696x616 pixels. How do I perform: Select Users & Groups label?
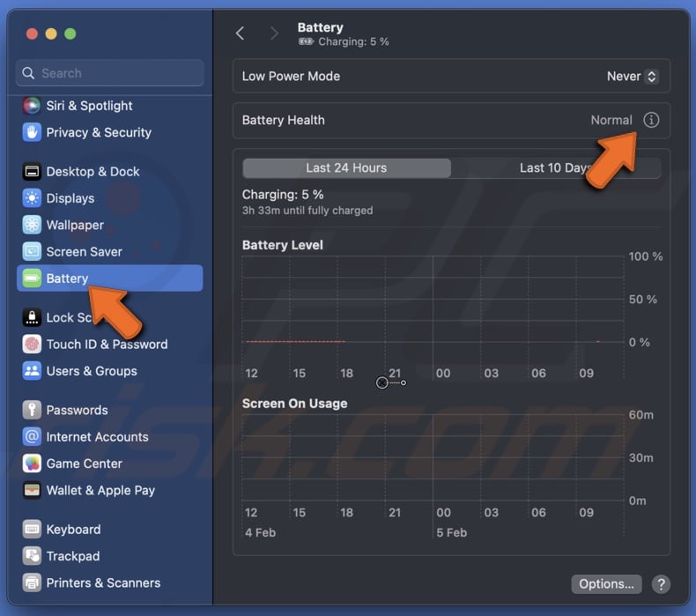click(92, 371)
